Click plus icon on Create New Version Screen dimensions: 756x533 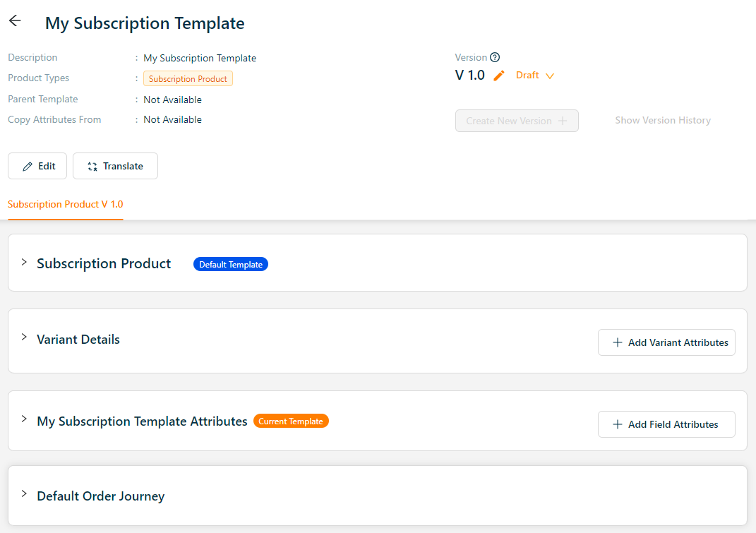tap(563, 121)
